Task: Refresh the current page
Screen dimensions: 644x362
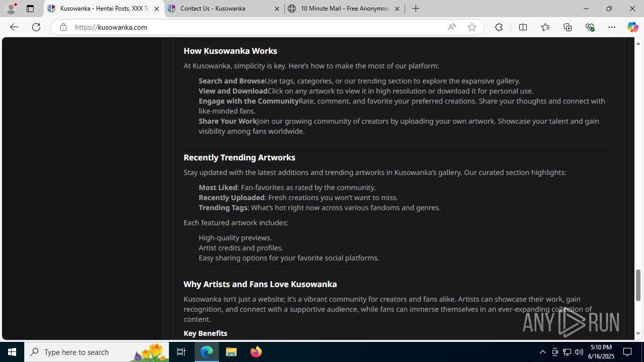Action: pos(36,27)
